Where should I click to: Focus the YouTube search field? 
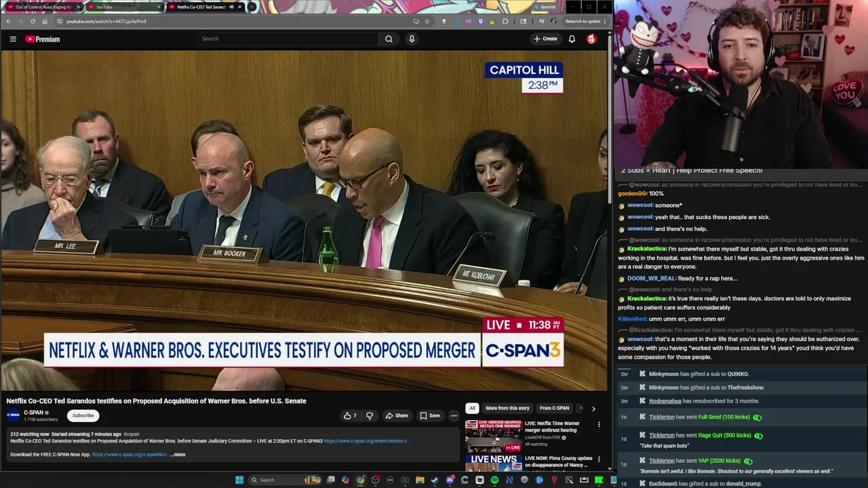click(x=288, y=39)
